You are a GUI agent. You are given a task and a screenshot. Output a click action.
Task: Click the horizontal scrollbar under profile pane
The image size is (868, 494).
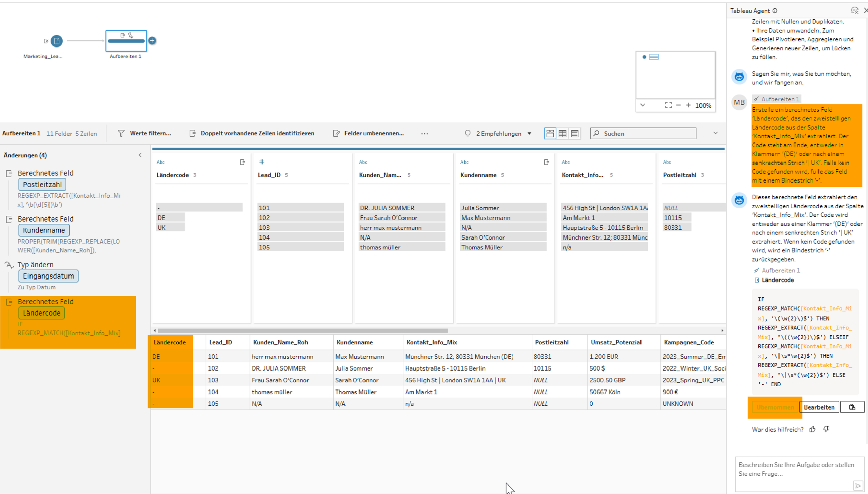[302, 330]
